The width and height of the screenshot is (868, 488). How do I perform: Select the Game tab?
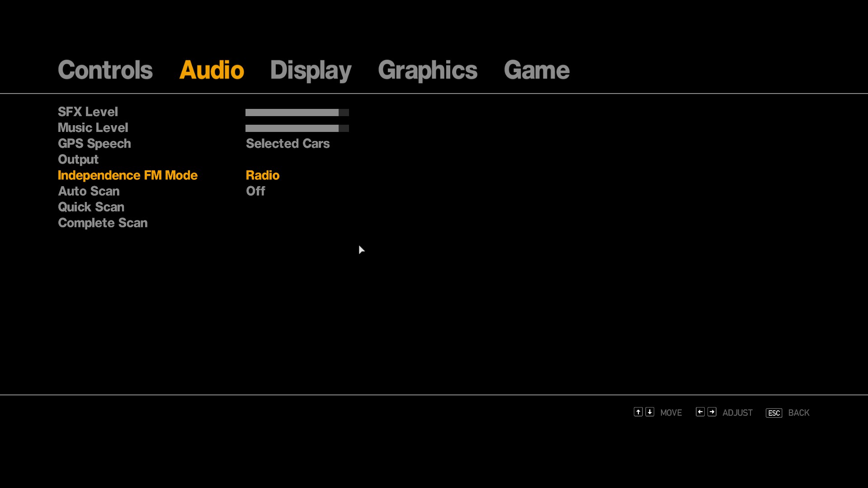[x=536, y=70]
